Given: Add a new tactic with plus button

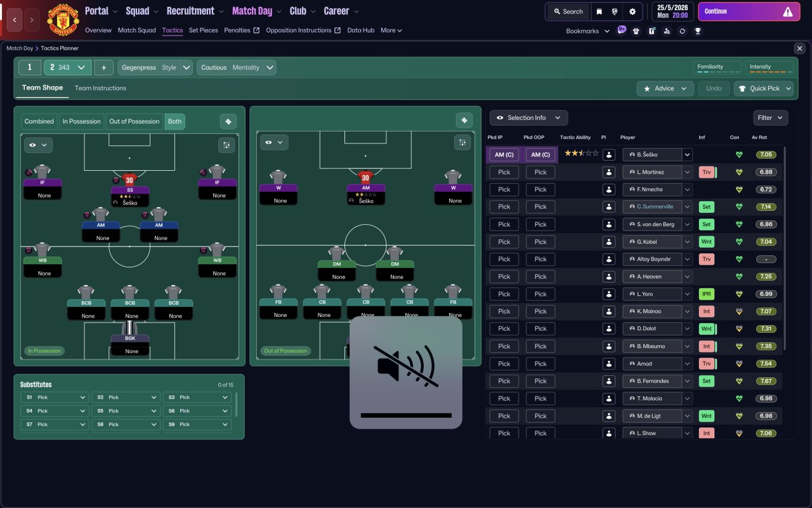Looking at the screenshot, I should 103,67.
